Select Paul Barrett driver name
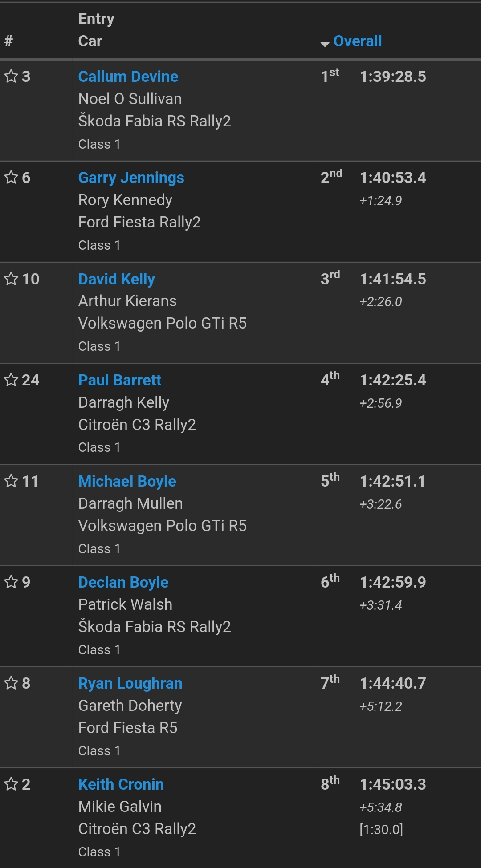481x868 pixels. 120,380
